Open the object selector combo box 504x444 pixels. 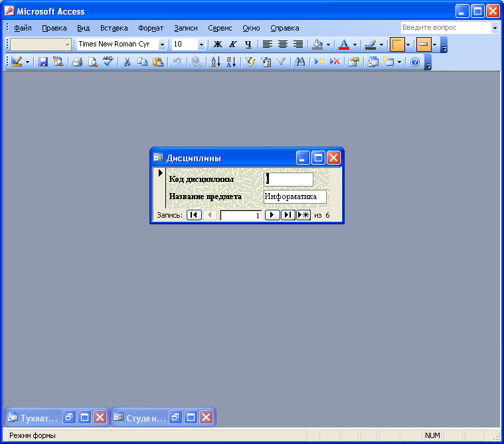pos(41,44)
